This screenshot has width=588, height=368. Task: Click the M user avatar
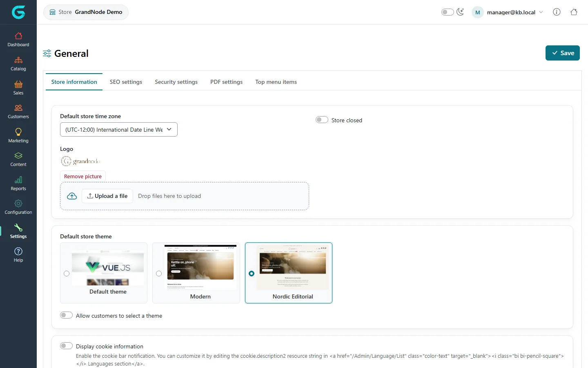click(477, 12)
